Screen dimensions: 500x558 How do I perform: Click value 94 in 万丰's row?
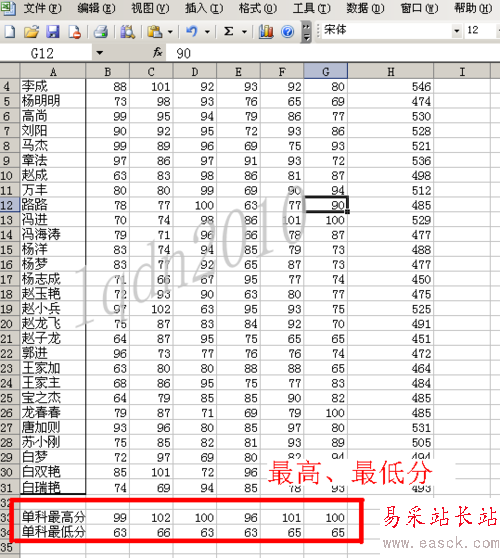point(326,190)
